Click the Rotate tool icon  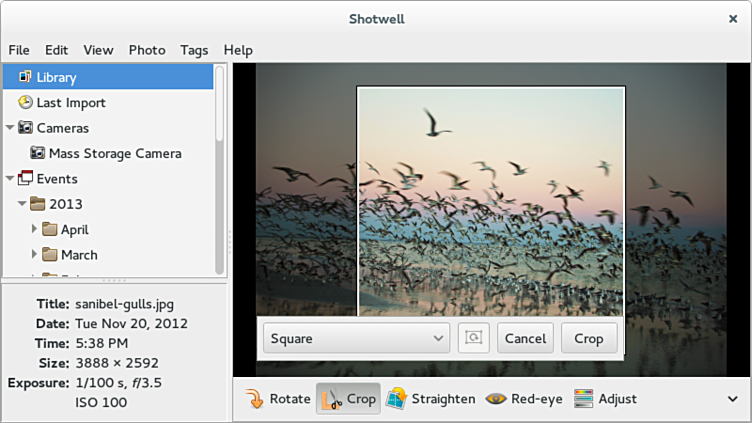tap(254, 399)
